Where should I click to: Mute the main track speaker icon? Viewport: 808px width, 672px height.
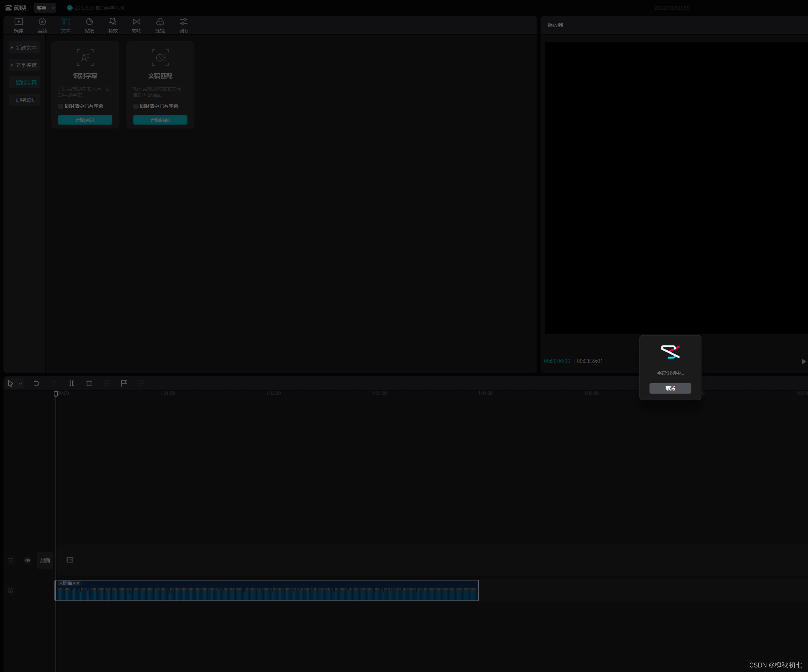(27, 560)
